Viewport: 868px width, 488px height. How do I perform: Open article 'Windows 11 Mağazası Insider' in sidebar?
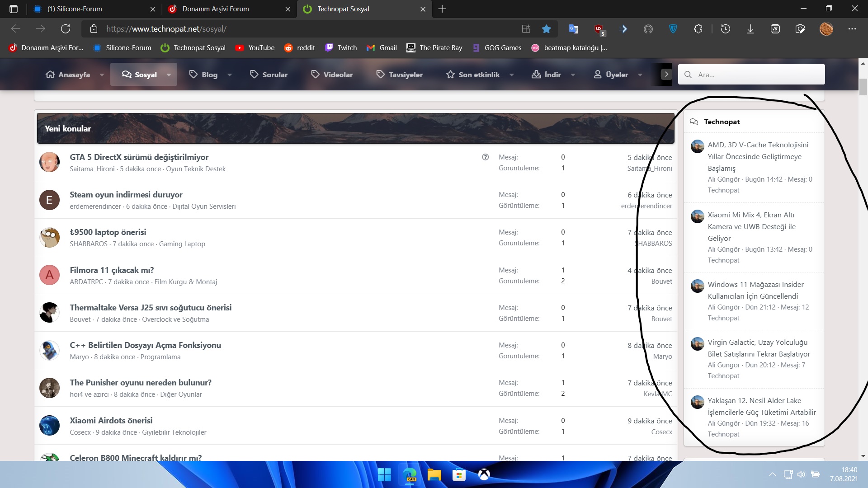[756, 290]
